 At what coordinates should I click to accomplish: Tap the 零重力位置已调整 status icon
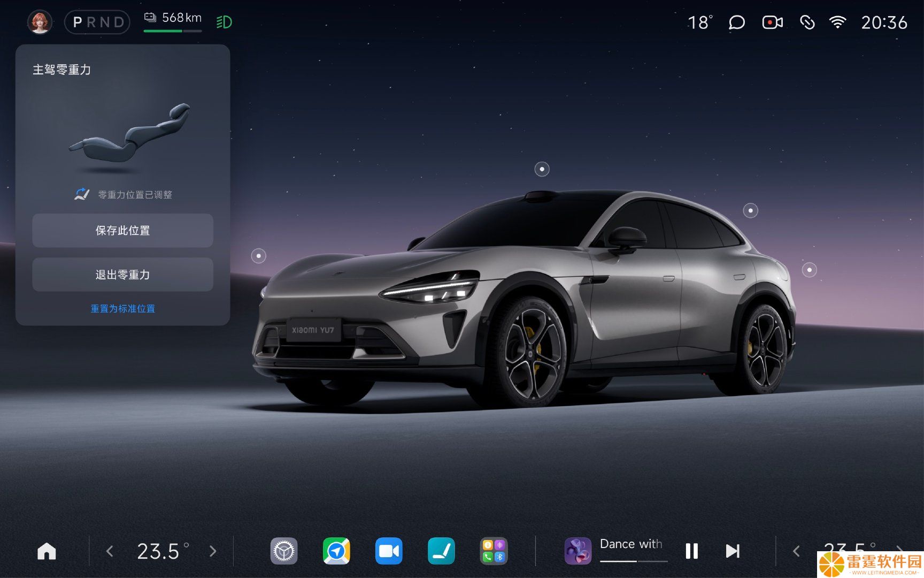pos(82,194)
